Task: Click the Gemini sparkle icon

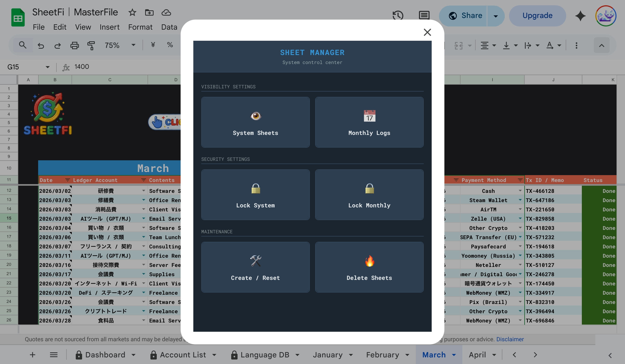Action: [580, 16]
